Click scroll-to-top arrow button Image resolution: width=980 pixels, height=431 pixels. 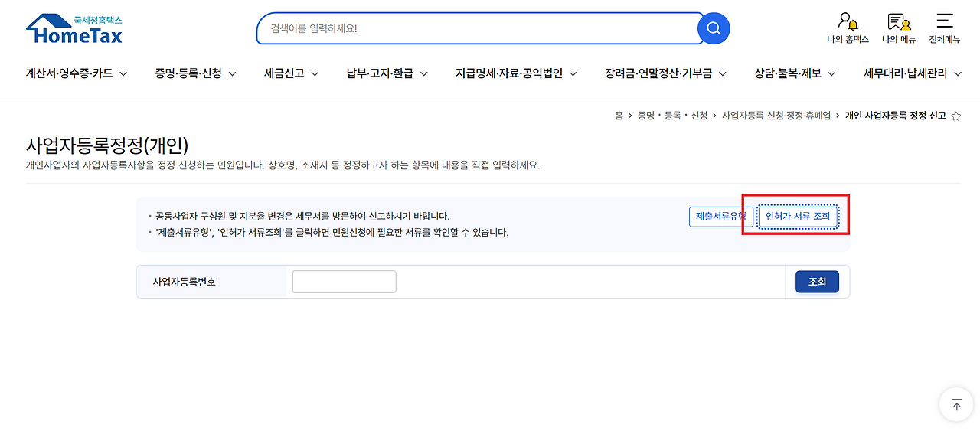click(x=956, y=404)
